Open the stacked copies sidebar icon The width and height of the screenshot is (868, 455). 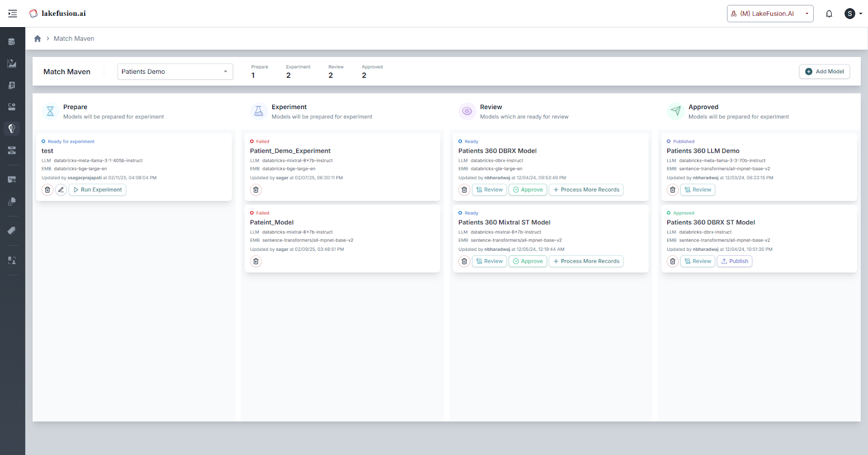tap(11, 201)
